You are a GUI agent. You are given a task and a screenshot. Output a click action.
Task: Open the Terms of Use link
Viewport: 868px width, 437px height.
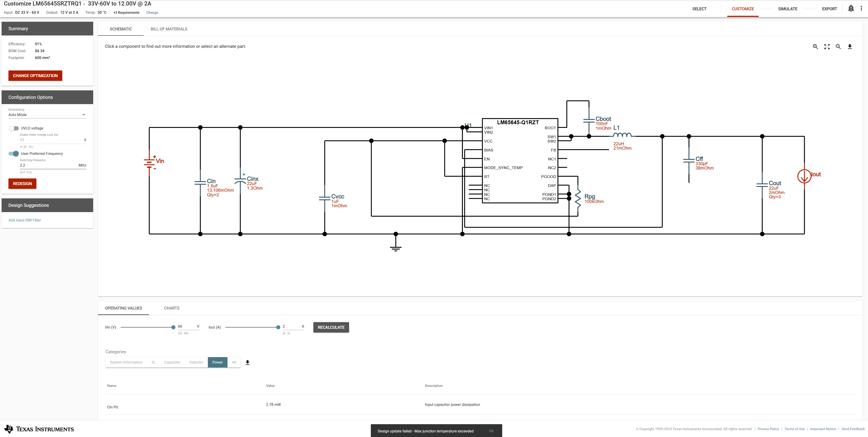(x=794, y=429)
